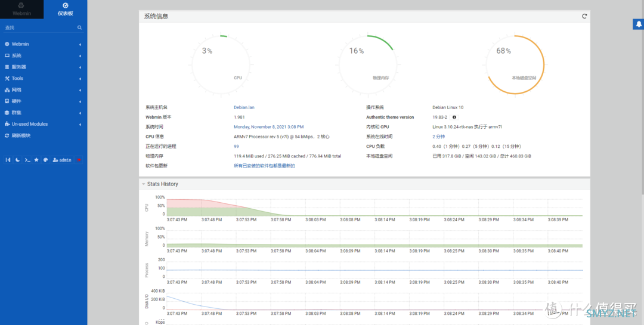Click the 已用 317.8 GiB disk space text
This screenshot has height=325, width=644.
click(482, 156)
